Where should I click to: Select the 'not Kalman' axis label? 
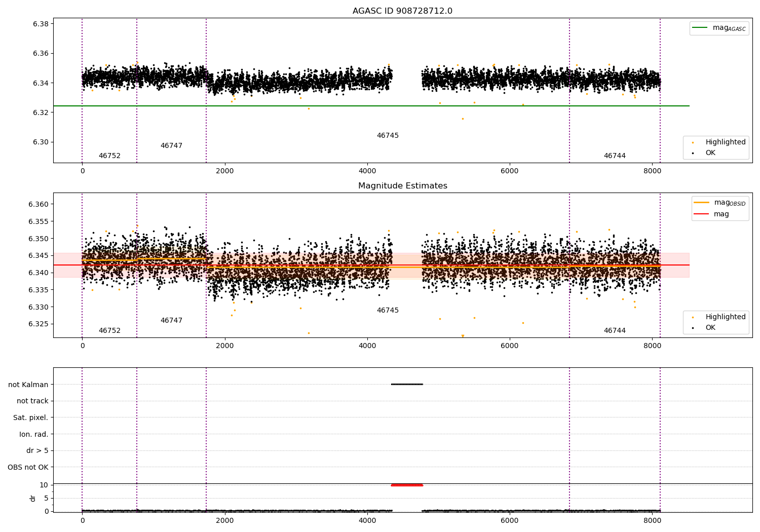pyautogui.click(x=28, y=385)
